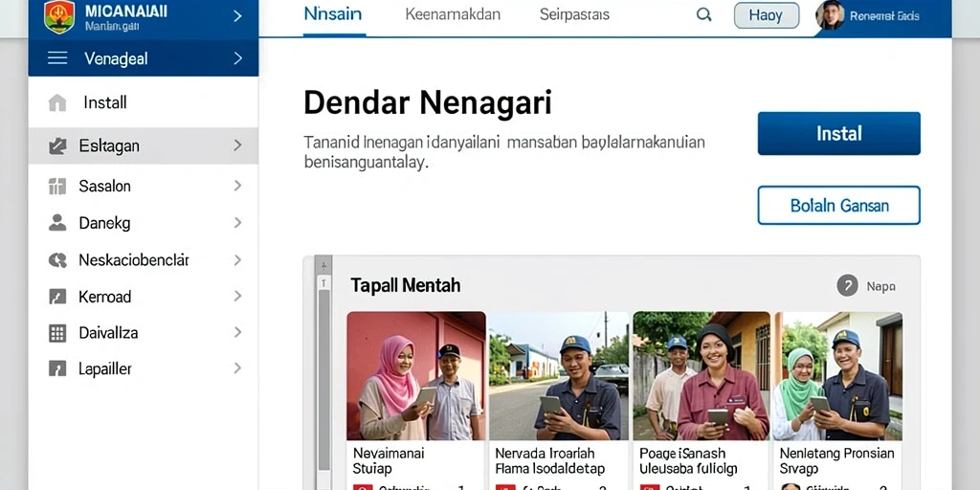This screenshot has width=980, height=490.
Task: Open the Lapailler sidebar entry
Action: [x=144, y=368]
